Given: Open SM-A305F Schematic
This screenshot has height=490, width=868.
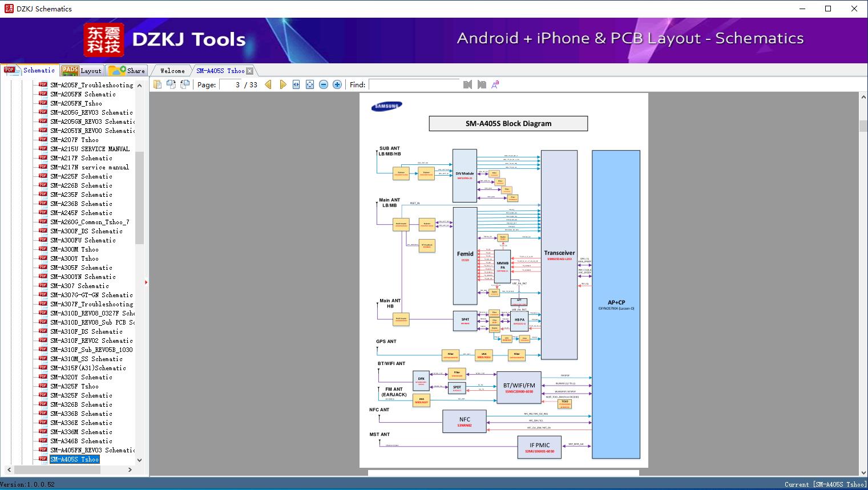Looking at the screenshot, I should tap(81, 268).
